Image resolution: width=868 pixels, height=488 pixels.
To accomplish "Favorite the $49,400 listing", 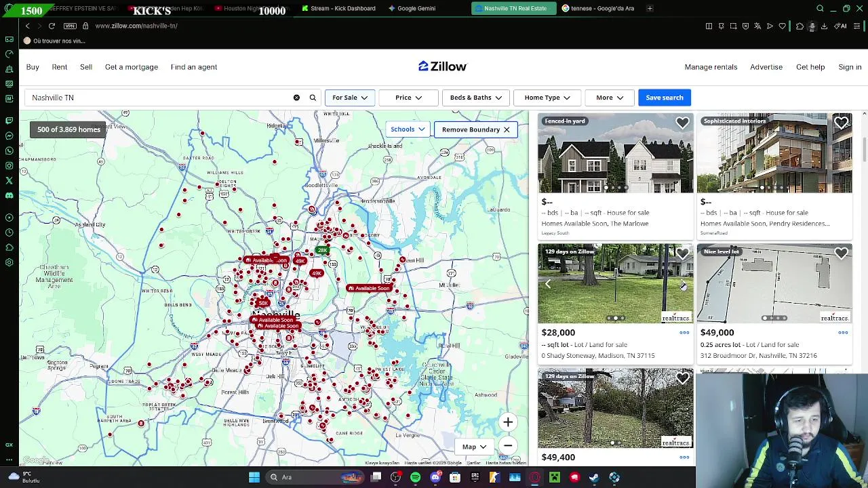I will click(x=682, y=378).
